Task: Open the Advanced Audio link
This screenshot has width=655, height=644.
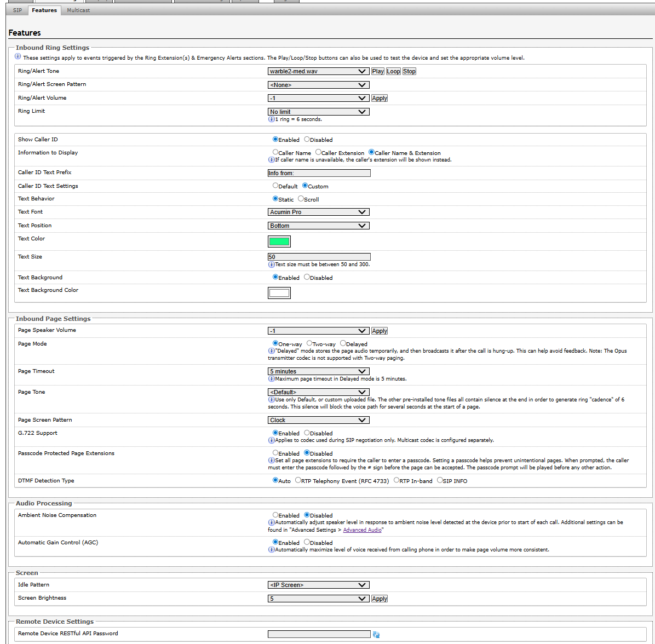Action: (362, 530)
